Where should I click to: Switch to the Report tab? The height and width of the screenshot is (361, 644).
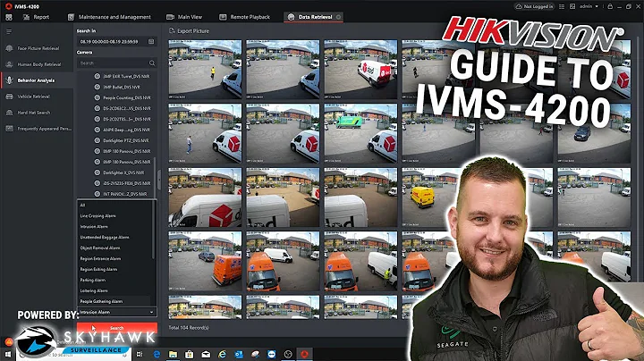36,17
